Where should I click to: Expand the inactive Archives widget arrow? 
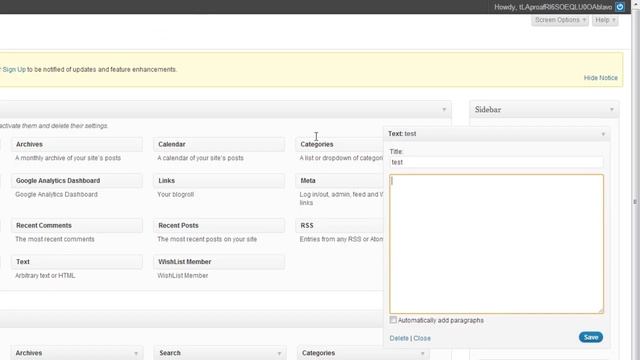click(136, 353)
